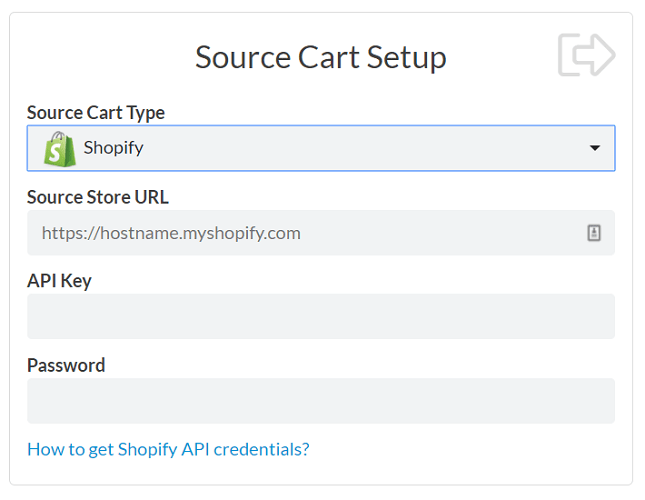Open How to get Shopify API credentials link

168,449
